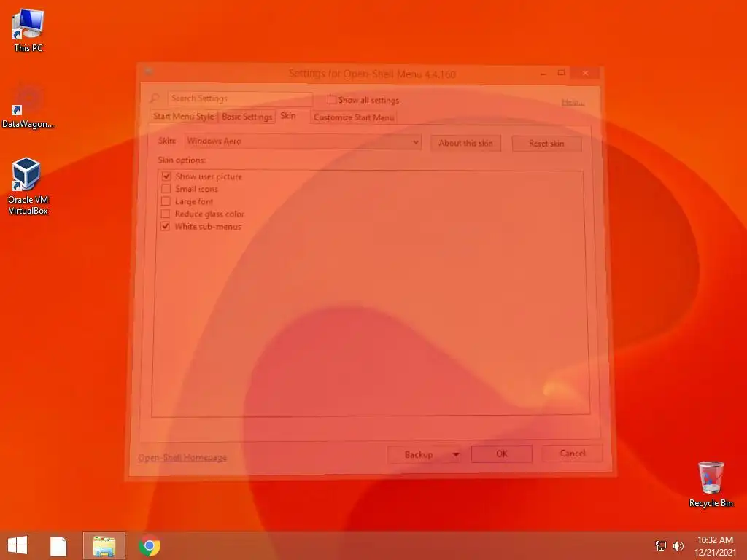Select the Skin tab
747x560 pixels.
tap(287, 116)
